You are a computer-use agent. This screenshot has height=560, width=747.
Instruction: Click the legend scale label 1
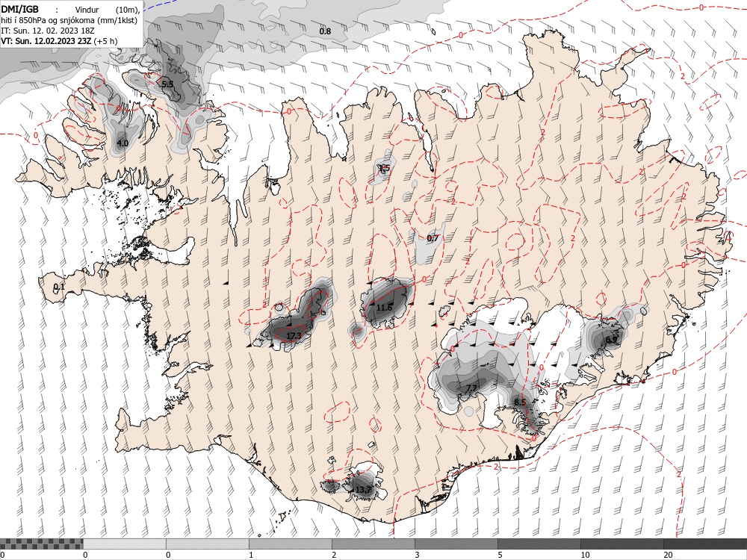coord(251,555)
